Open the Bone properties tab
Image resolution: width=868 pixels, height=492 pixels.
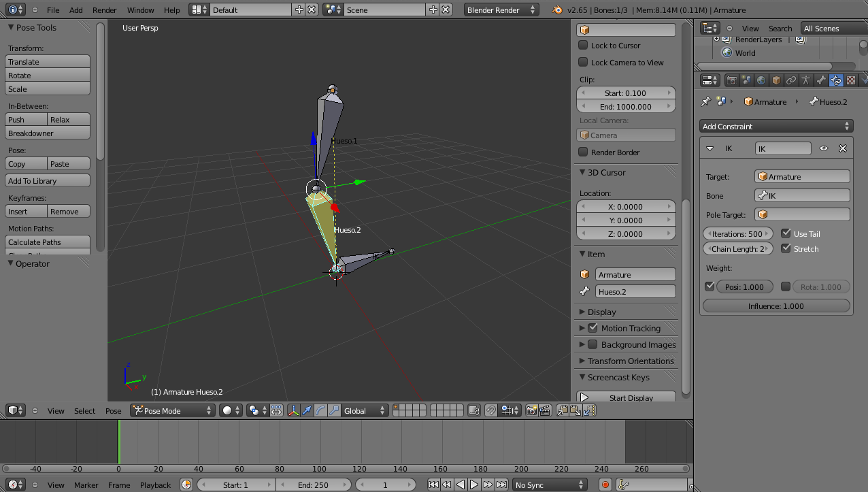821,80
